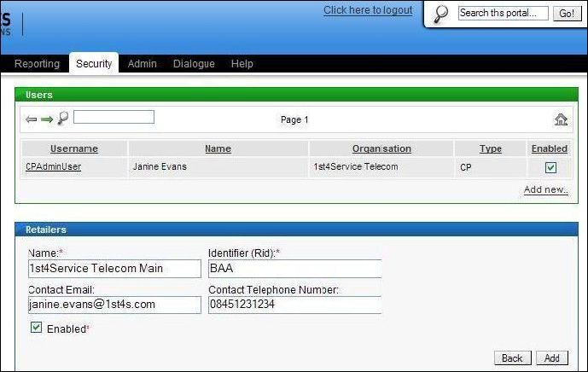Switch to the Security tab
The image size is (588, 372).
(94, 64)
